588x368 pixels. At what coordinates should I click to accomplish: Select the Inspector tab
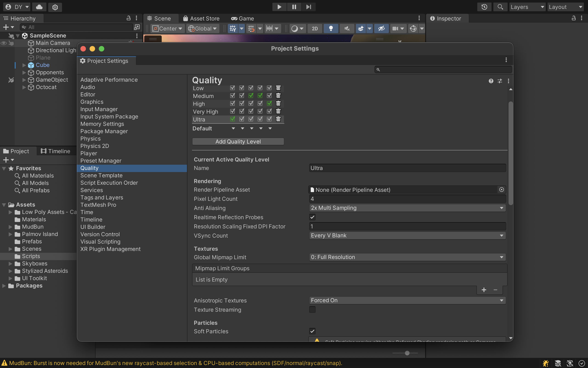[x=446, y=18]
